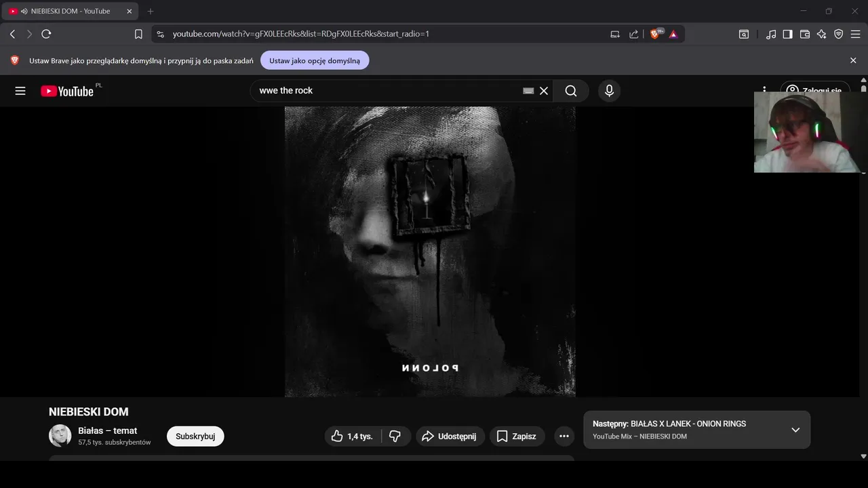Dismiss the Brave default browser banner
Image resolution: width=868 pixels, height=488 pixels.
(853, 60)
